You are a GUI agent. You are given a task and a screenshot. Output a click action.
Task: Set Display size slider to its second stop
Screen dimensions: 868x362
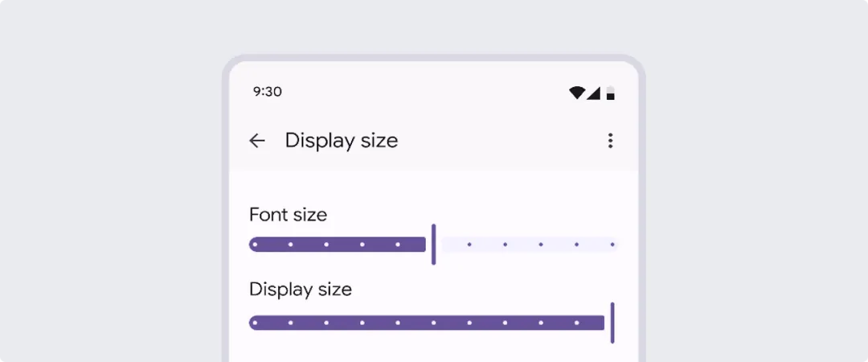(x=290, y=323)
